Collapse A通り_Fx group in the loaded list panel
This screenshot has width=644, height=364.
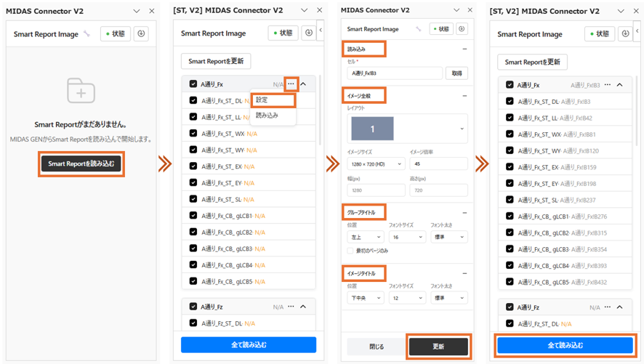[620, 85]
